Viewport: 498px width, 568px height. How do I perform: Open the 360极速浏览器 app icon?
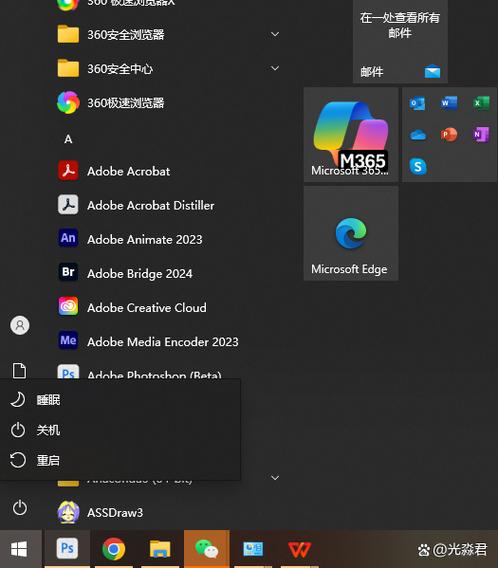68,103
